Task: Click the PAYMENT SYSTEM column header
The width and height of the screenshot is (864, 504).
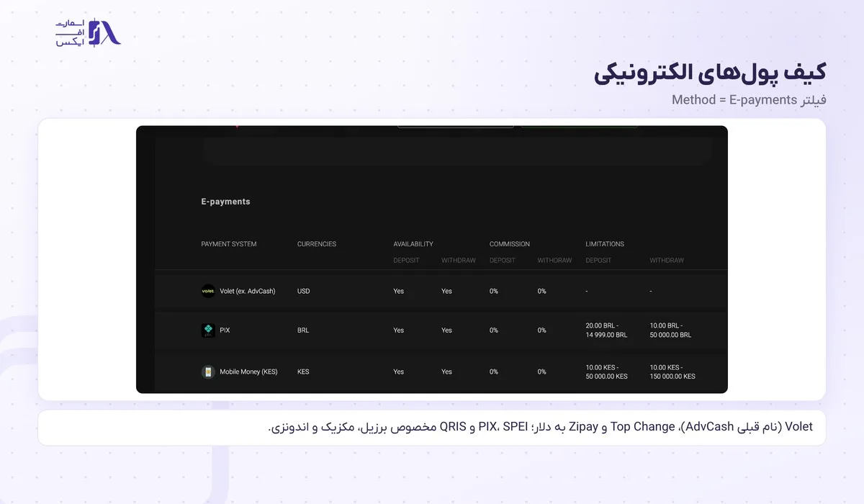Action: [228, 244]
